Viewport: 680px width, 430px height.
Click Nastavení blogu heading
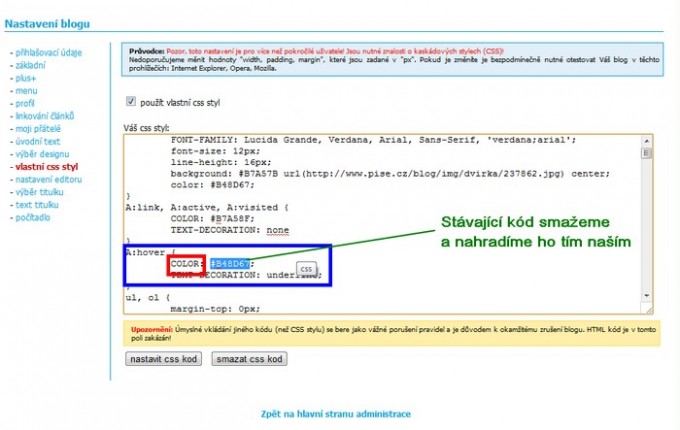coord(47,24)
